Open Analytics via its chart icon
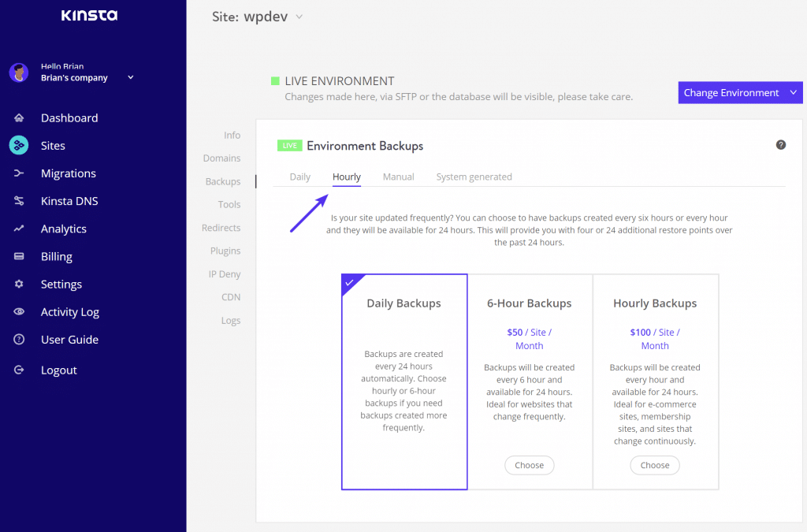 (x=19, y=229)
